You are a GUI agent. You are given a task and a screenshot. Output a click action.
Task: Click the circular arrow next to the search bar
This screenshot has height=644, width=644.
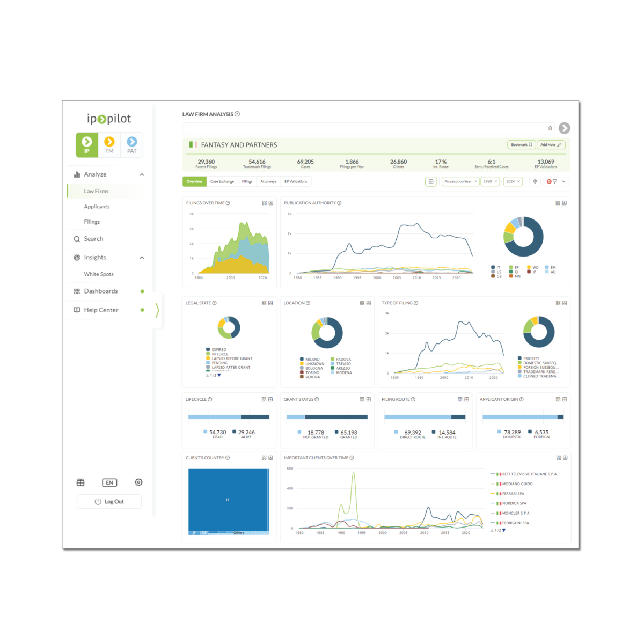(565, 128)
